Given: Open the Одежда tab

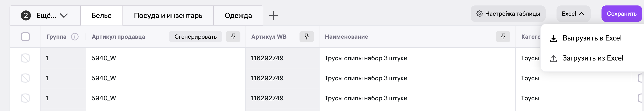Looking at the screenshot, I should (x=238, y=15).
